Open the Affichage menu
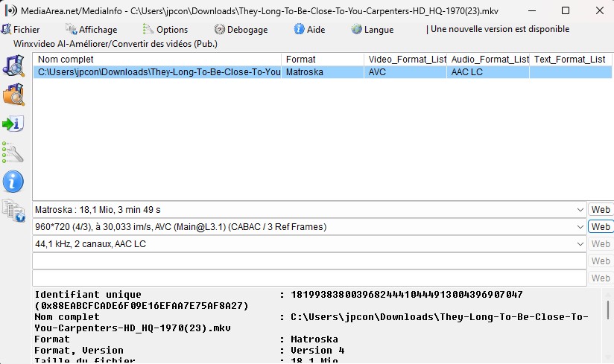 click(x=92, y=30)
